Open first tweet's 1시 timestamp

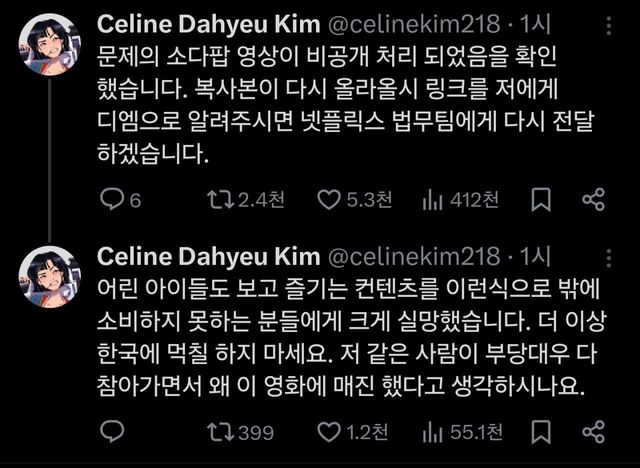click(538, 25)
